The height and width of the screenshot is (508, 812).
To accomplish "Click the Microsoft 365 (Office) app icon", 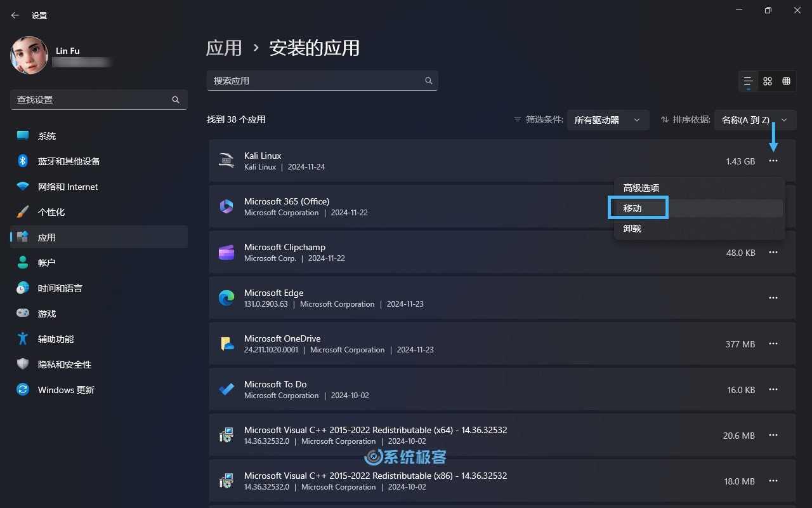I will pyautogui.click(x=226, y=206).
